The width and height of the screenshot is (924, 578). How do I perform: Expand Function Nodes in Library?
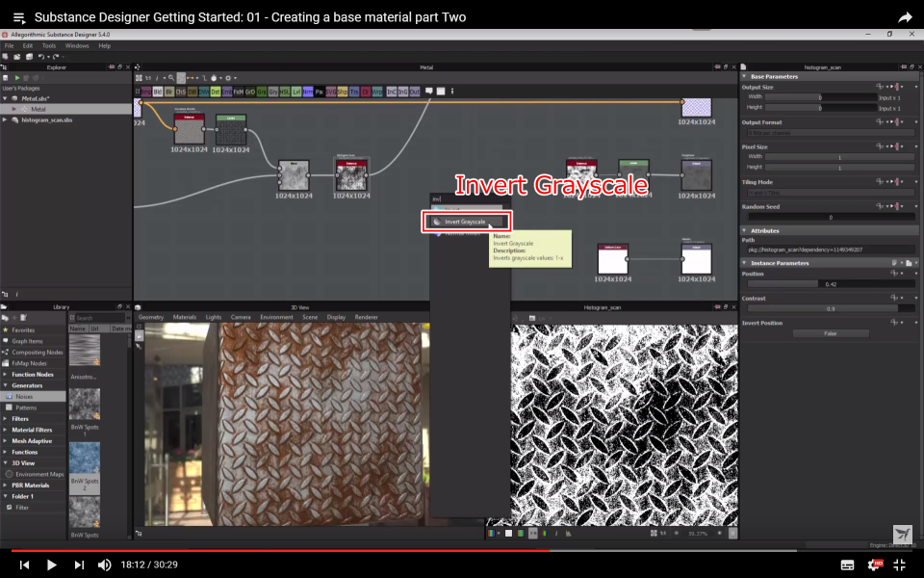[6, 375]
